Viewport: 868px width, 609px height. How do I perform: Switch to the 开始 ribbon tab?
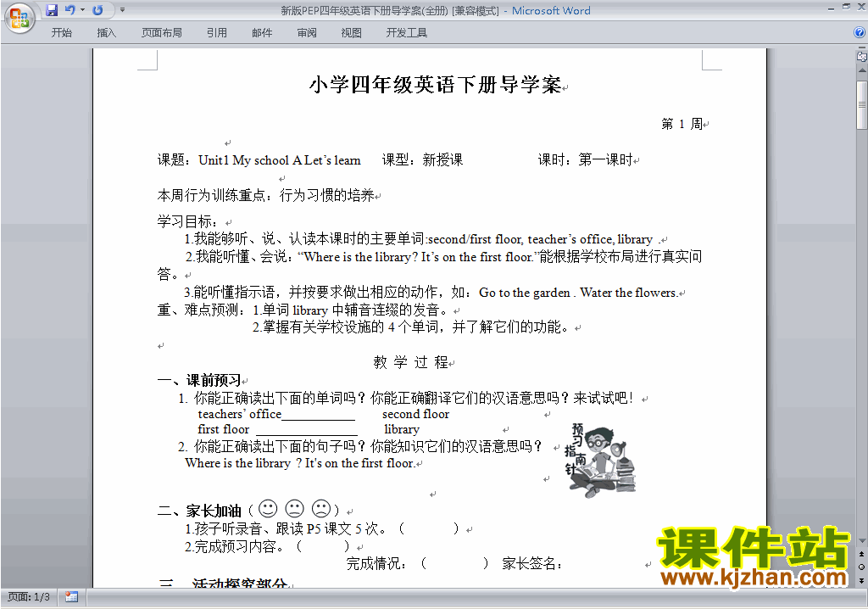(61, 33)
